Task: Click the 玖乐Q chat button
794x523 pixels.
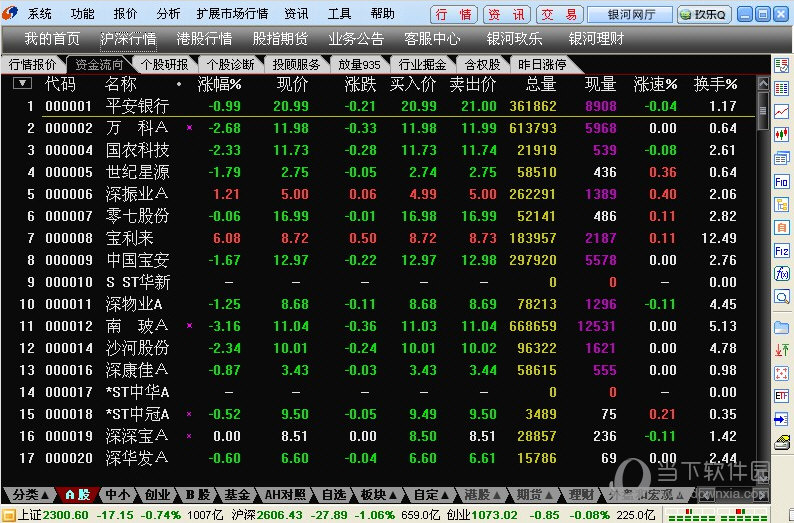Action: tap(704, 15)
